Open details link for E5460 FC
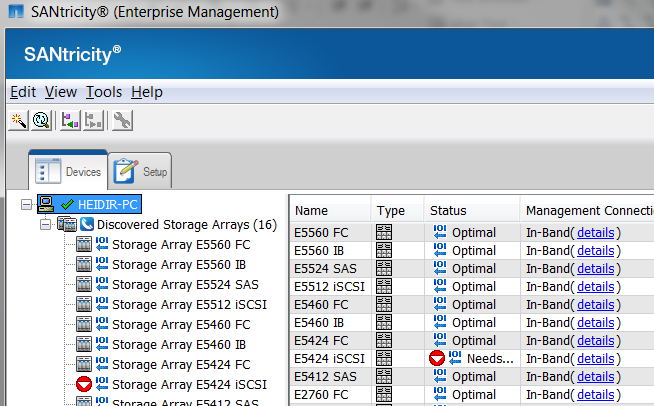 tap(596, 305)
